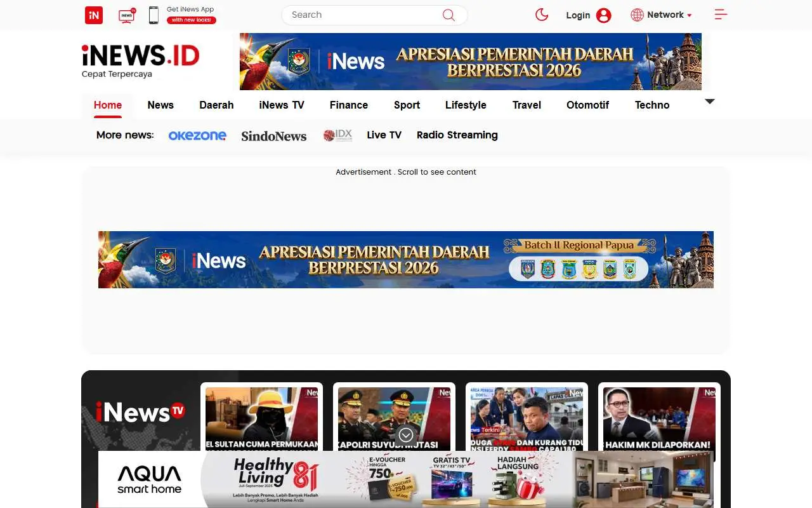The width and height of the screenshot is (812, 508).
Task: Open the hamburger menu icon
Action: pos(721,15)
